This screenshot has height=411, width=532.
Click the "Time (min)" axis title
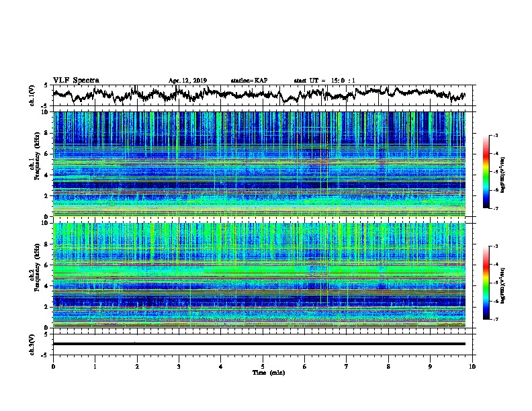coord(269,373)
